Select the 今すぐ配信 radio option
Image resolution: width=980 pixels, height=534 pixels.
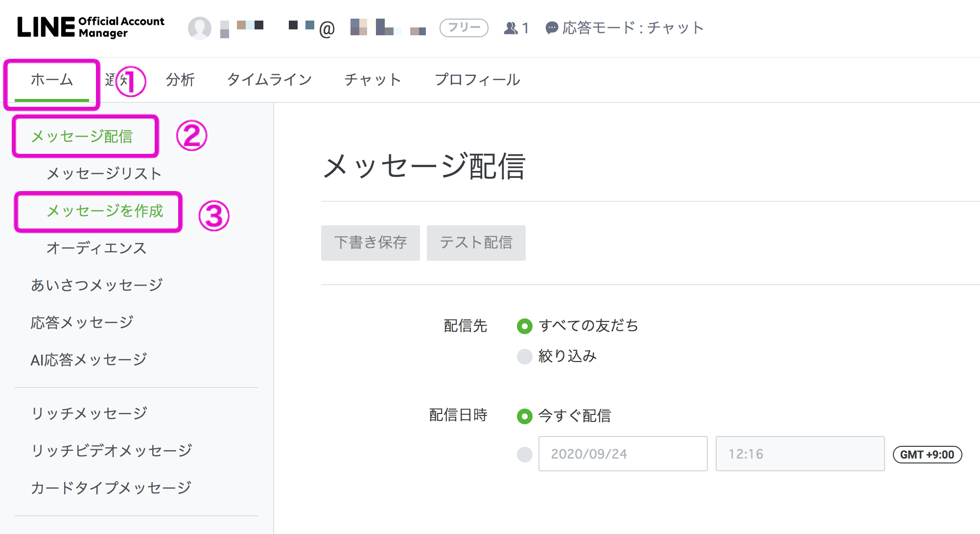525,416
